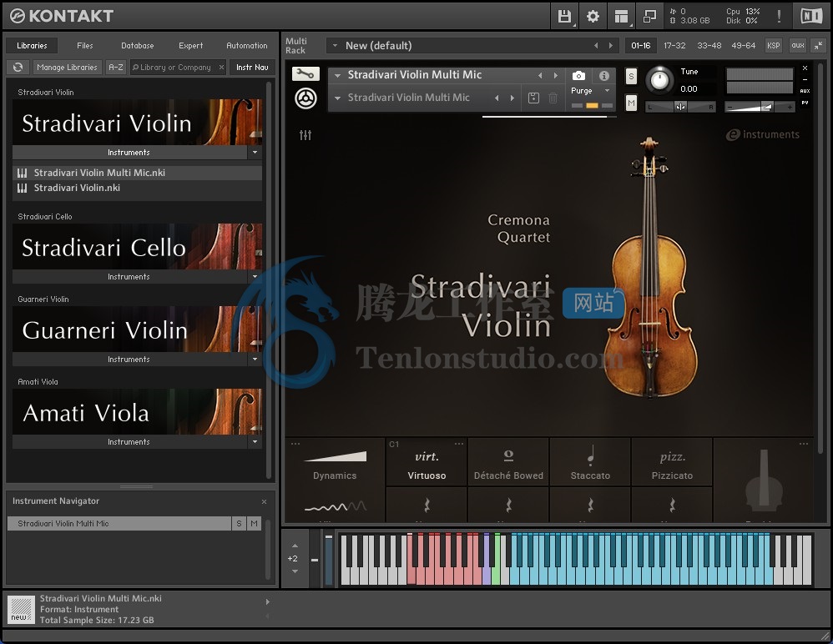The width and height of the screenshot is (833, 644).
Task: Toggle minimized view icon in header
Action: 649,17
